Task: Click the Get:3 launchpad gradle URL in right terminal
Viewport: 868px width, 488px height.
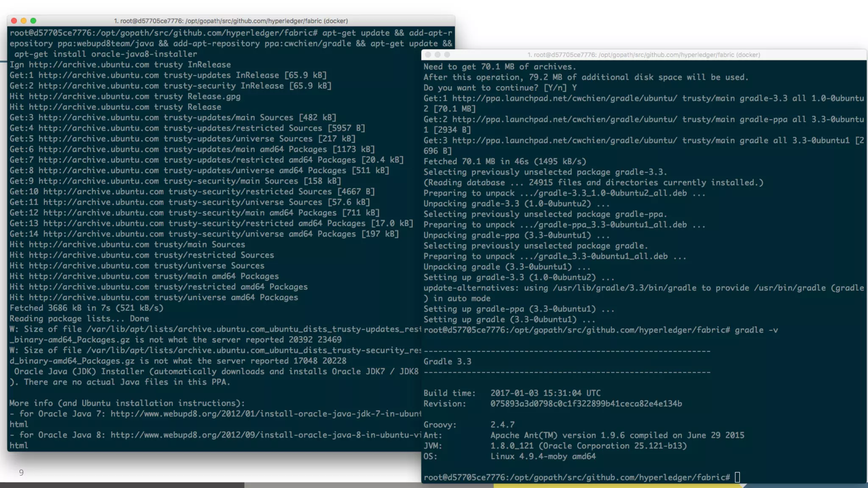Action: click(565, 141)
